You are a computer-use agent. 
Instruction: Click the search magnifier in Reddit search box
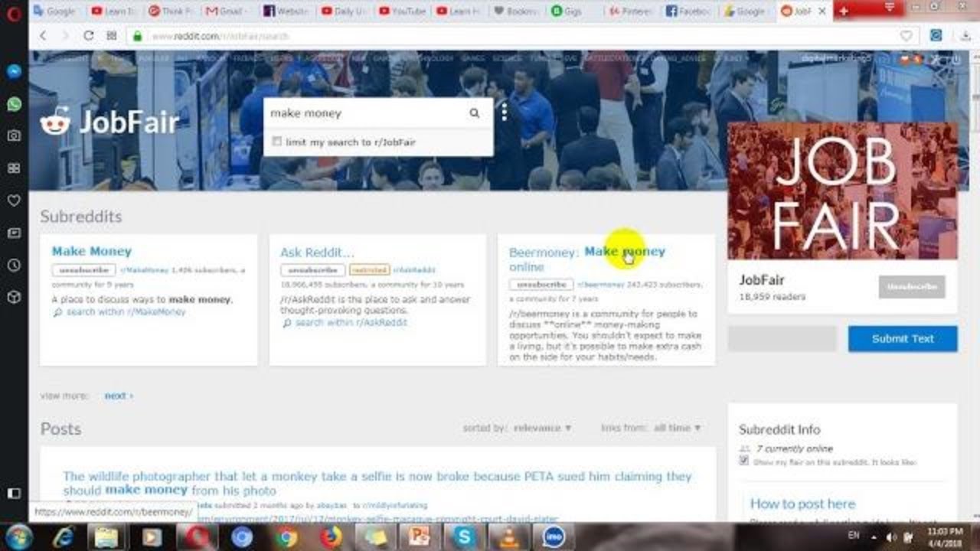click(475, 113)
